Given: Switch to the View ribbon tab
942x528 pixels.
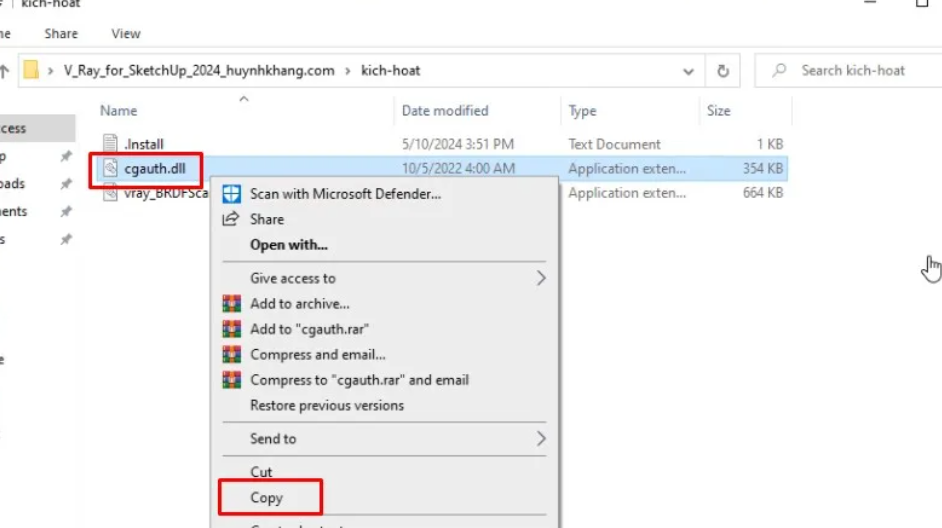Looking at the screenshot, I should 126,33.
